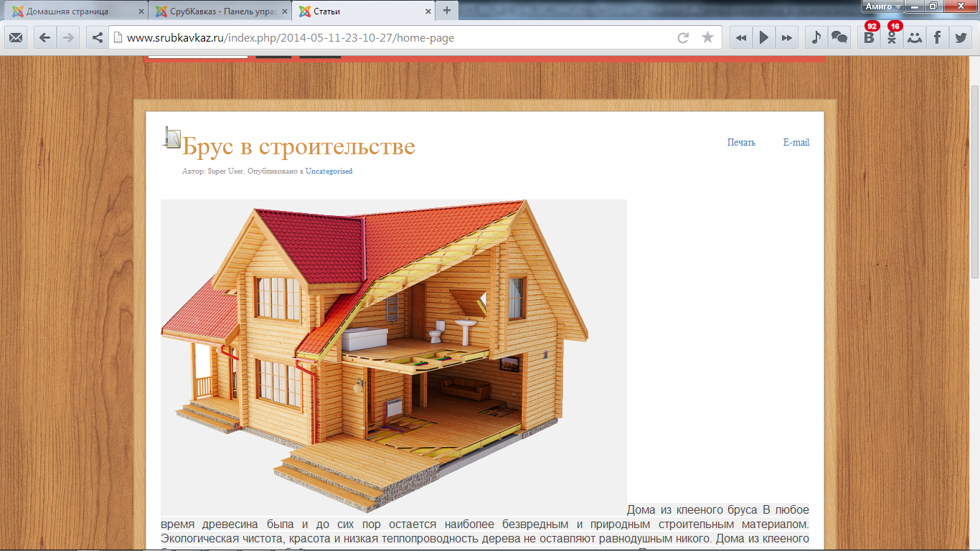Bookmark this page with the star icon
The height and width of the screenshot is (551, 980).
(x=707, y=38)
